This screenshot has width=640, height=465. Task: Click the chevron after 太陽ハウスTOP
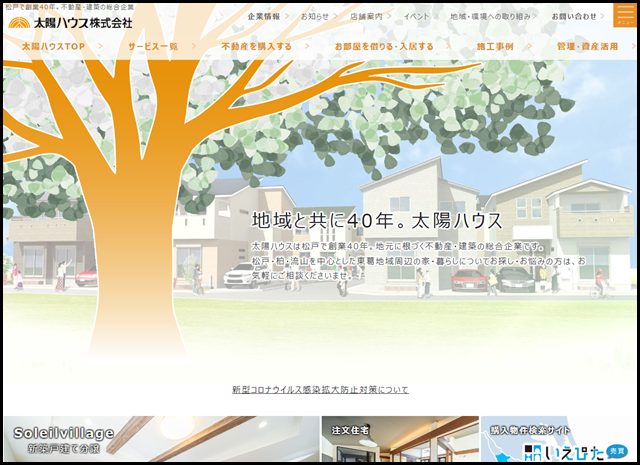click(101, 47)
